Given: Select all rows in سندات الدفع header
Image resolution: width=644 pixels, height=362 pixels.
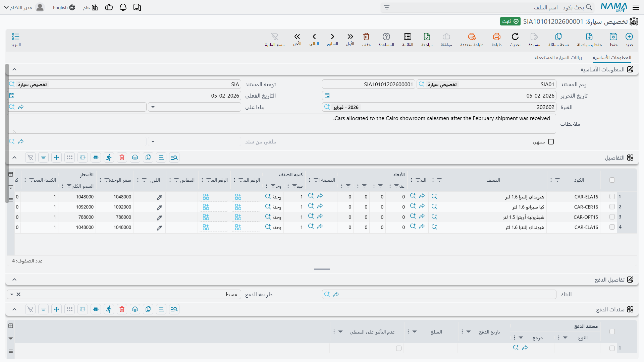Looking at the screenshot, I should pos(612,331).
